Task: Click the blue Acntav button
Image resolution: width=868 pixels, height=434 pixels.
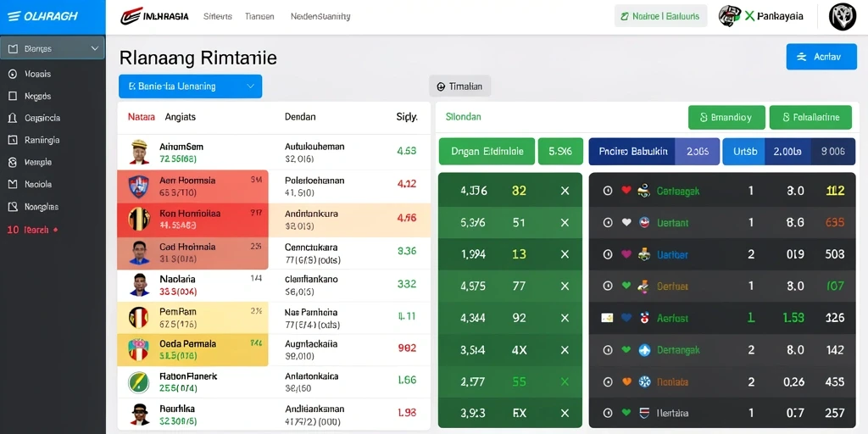Action: point(821,57)
